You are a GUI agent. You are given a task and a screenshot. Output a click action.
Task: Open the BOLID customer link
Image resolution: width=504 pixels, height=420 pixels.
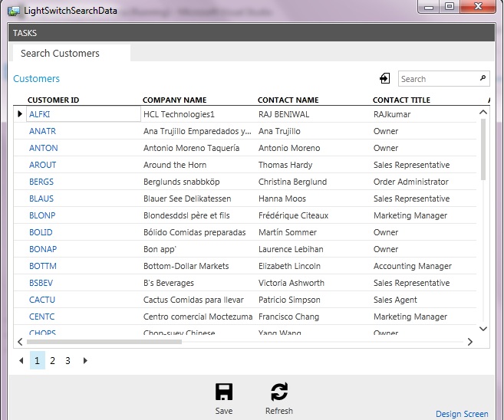[41, 232]
